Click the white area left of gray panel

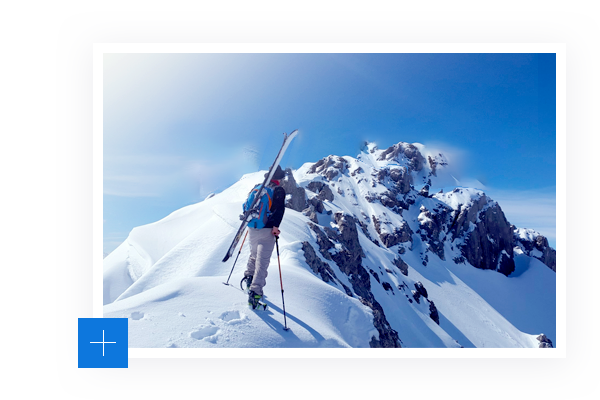click(x=27, y=200)
